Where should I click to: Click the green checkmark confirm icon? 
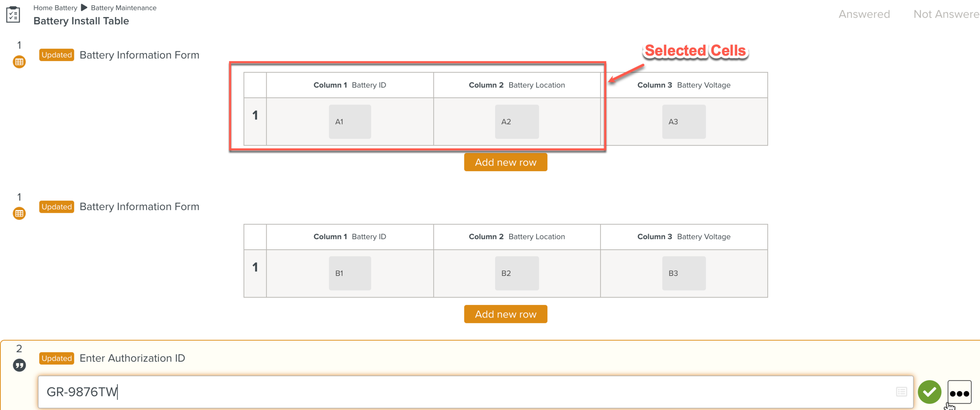929,392
